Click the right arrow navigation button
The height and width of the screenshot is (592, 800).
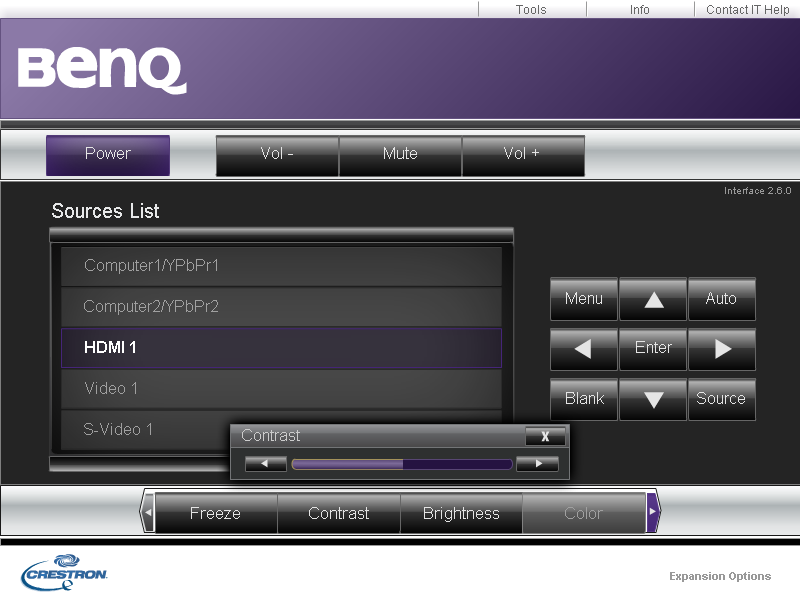point(722,350)
